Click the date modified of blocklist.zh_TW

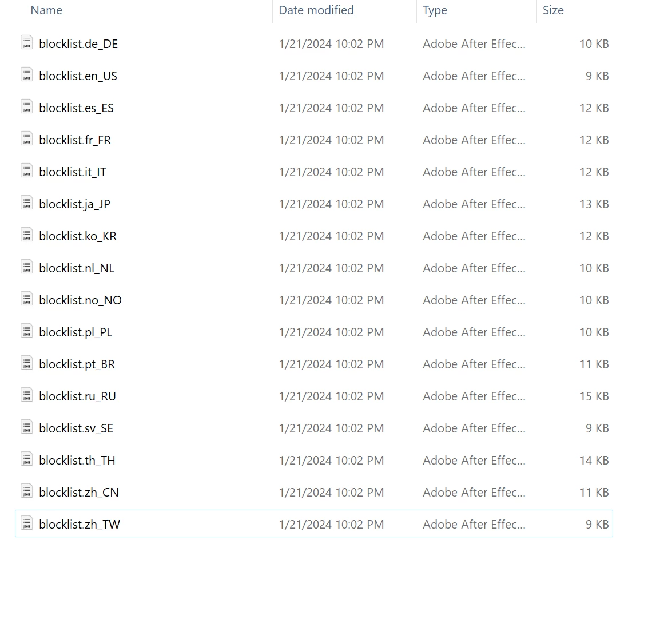[x=331, y=524]
